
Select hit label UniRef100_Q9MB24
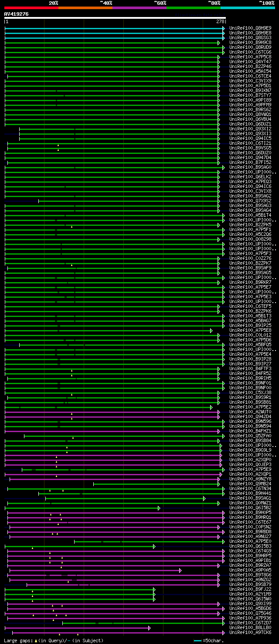coord(250,484)
